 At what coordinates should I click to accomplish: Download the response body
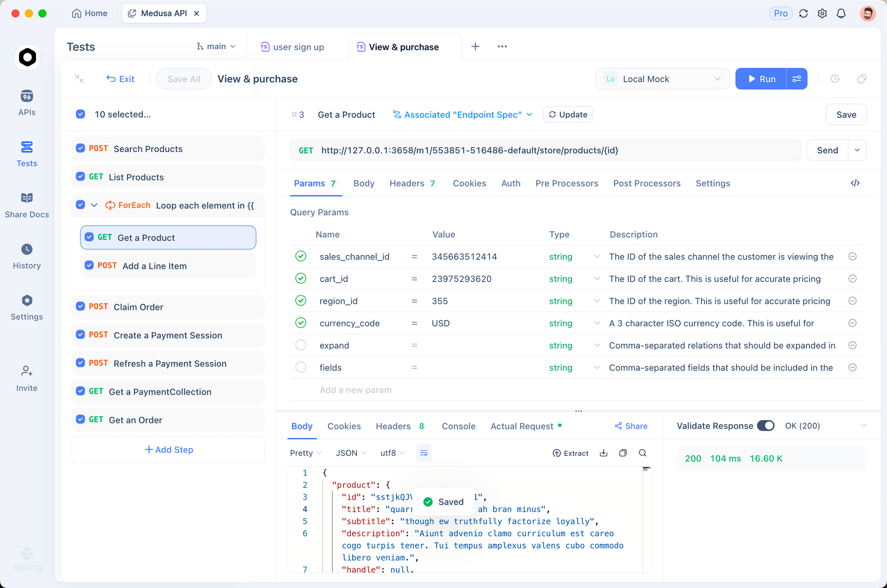coord(603,453)
